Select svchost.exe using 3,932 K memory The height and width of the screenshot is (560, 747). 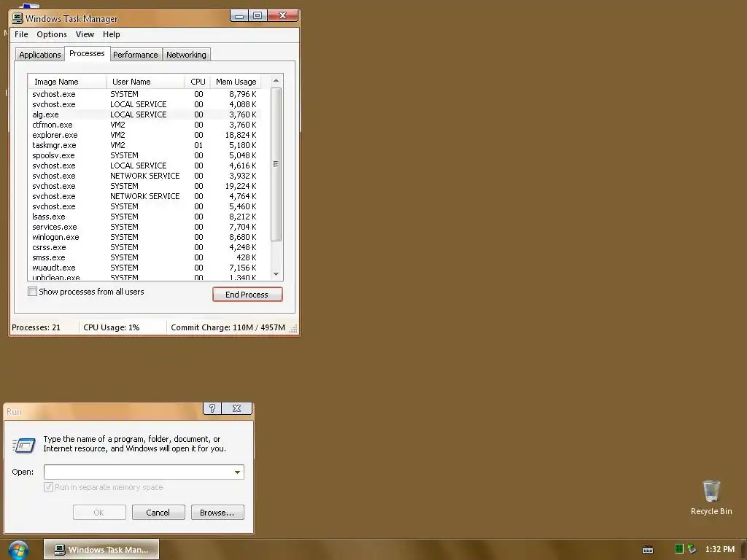point(144,176)
